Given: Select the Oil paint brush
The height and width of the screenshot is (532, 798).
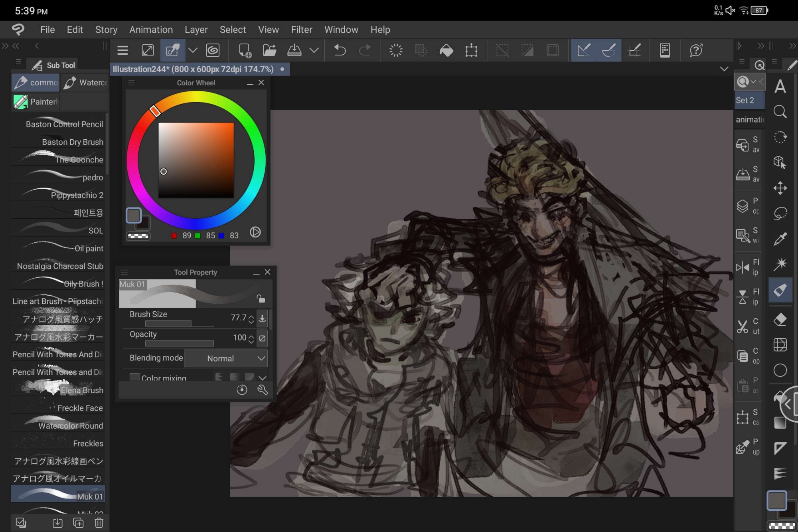Looking at the screenshot, I should pos(58,248).
